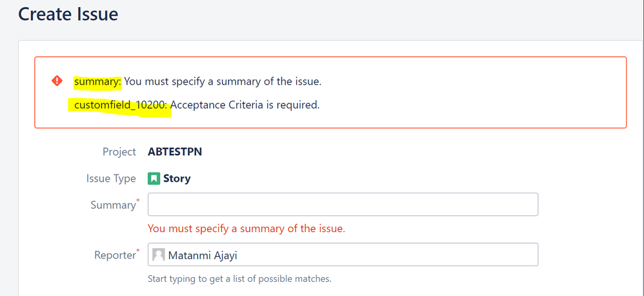Click the highlighted summary: error label

point(97,81)
